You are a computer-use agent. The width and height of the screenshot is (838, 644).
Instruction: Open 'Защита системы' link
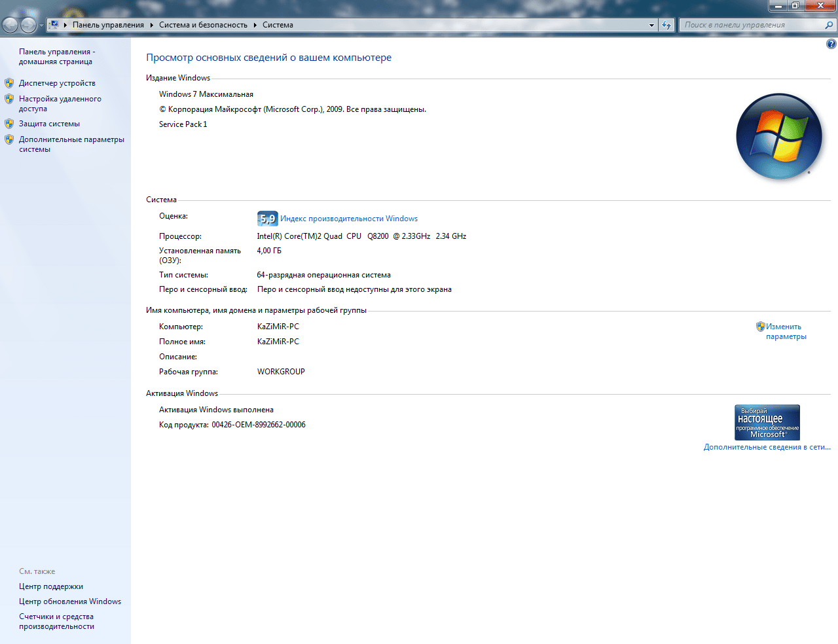49,124
